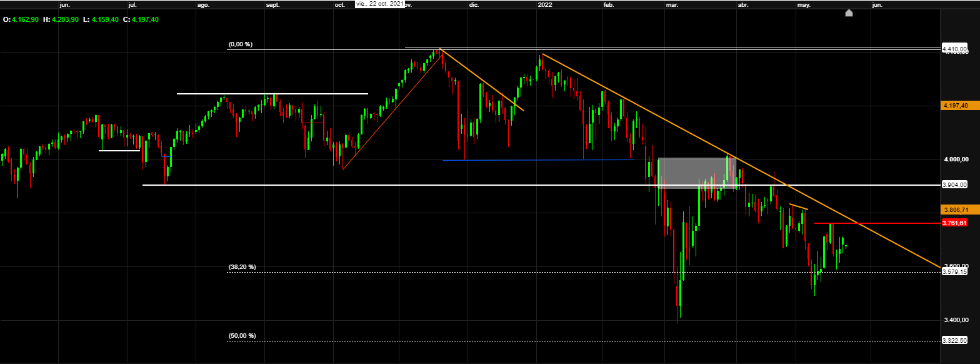Click the ago. label on time axis
The image size is (980, 364).
click(203, 4)
